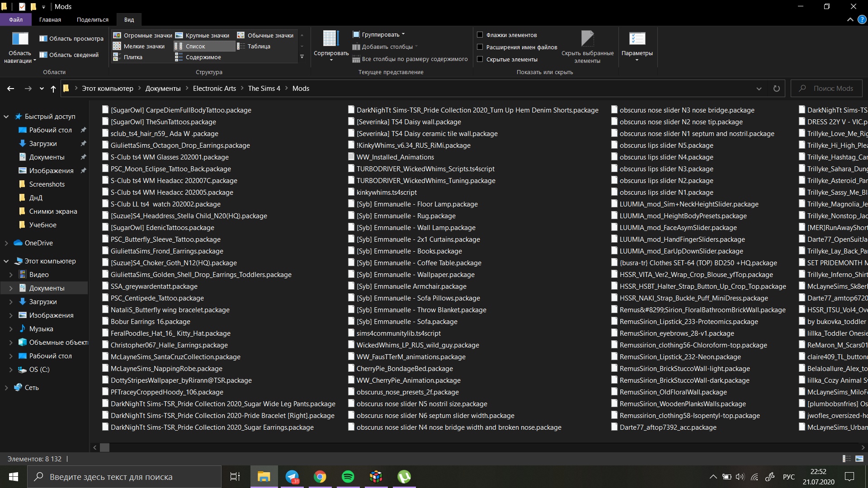The height and width of the screenshot is (488, 868).
Task: Open the Файл menu tab
Action: click(x=16, y=19)
